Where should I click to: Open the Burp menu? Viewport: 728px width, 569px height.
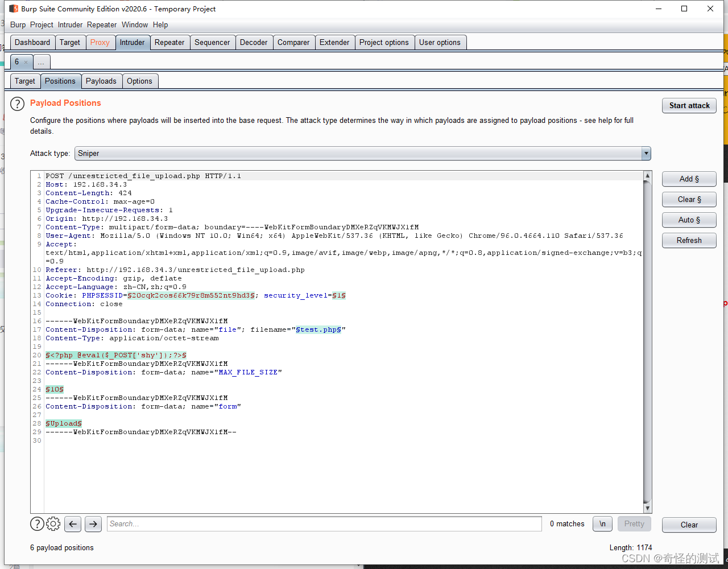18,24
